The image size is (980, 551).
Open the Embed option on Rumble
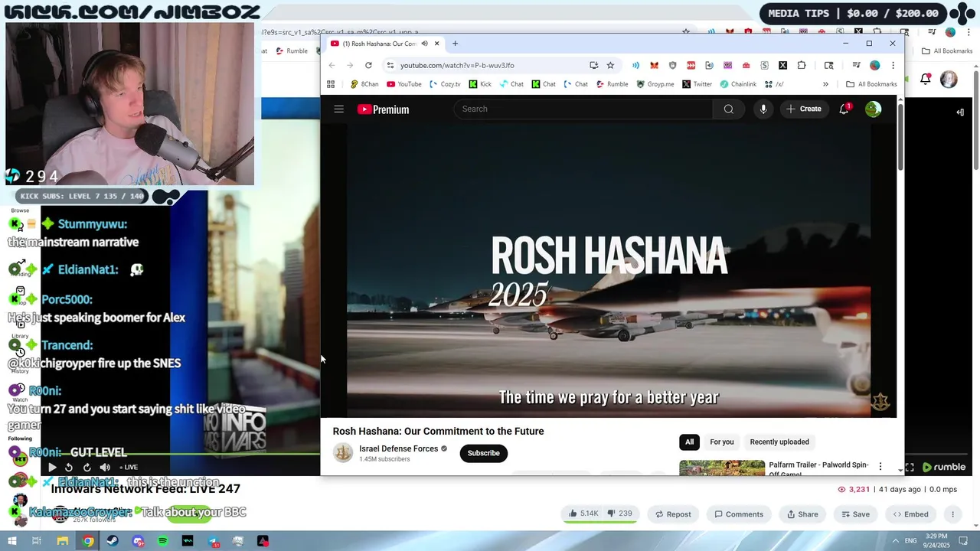click(911, 514)
